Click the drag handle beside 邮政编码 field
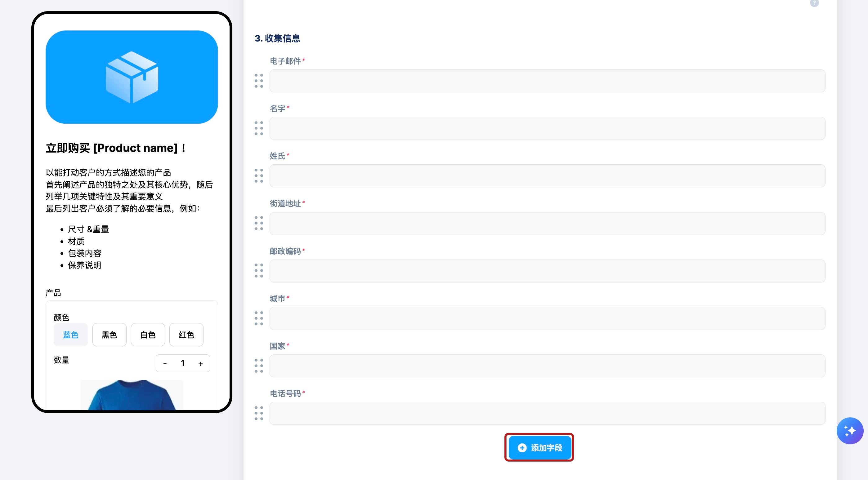This screenshot has width=868, height=480. [x=259, y=271]
